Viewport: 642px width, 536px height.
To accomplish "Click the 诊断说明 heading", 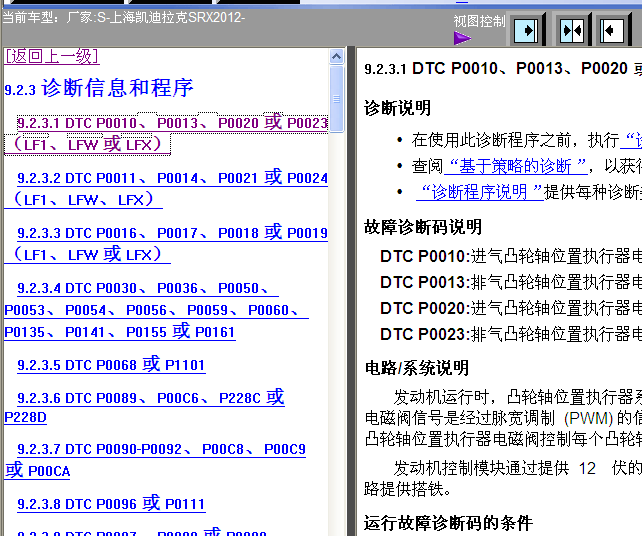I will coord(397,108).
